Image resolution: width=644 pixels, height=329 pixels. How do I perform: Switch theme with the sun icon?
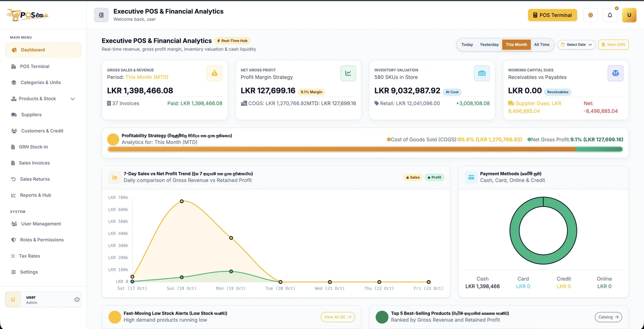[590, 15]
